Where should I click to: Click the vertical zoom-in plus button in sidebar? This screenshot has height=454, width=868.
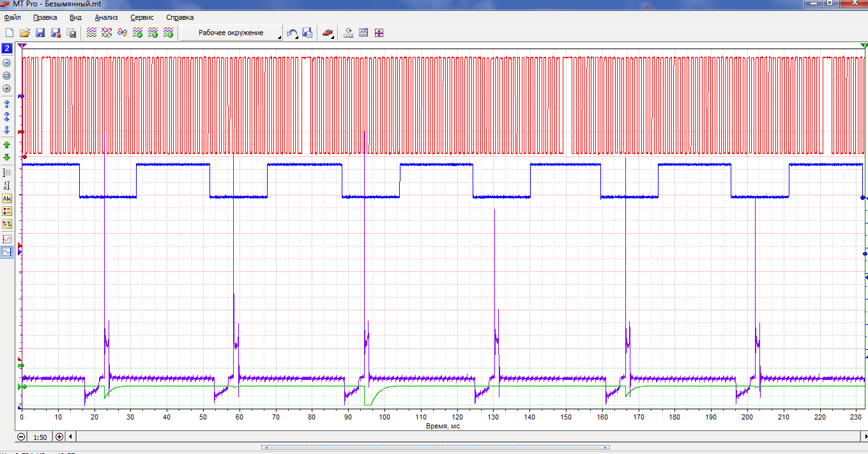click(x=7, y=88)
